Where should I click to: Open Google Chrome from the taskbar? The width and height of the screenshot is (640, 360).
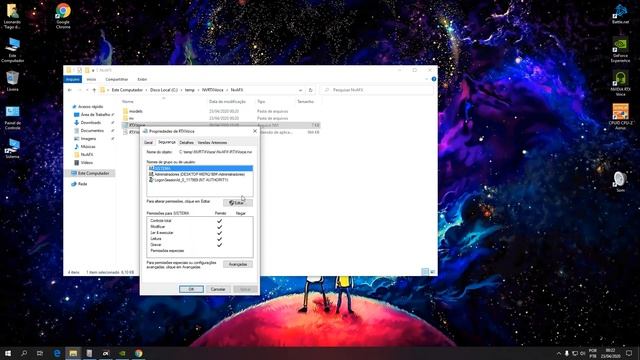139,353
